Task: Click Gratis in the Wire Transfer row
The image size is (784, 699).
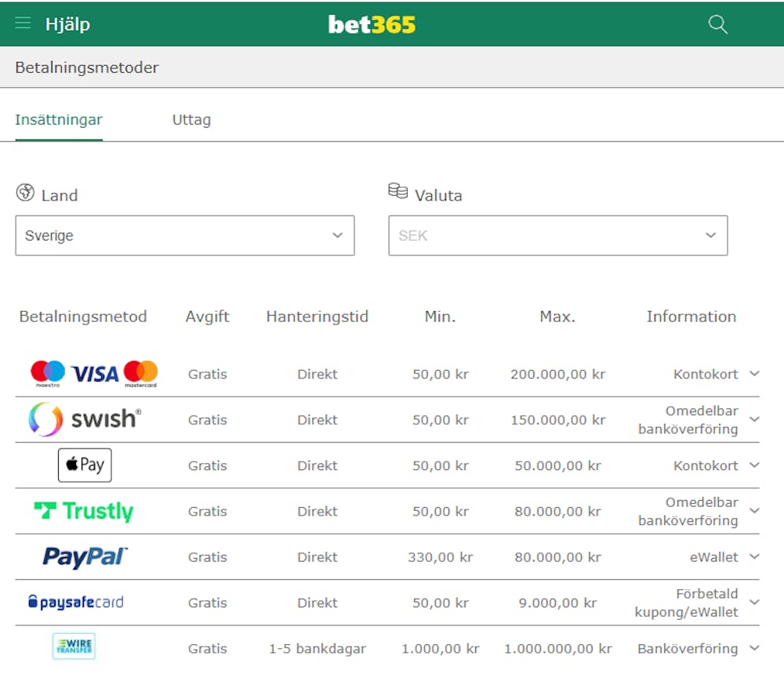Action: (x=208, y=649)
